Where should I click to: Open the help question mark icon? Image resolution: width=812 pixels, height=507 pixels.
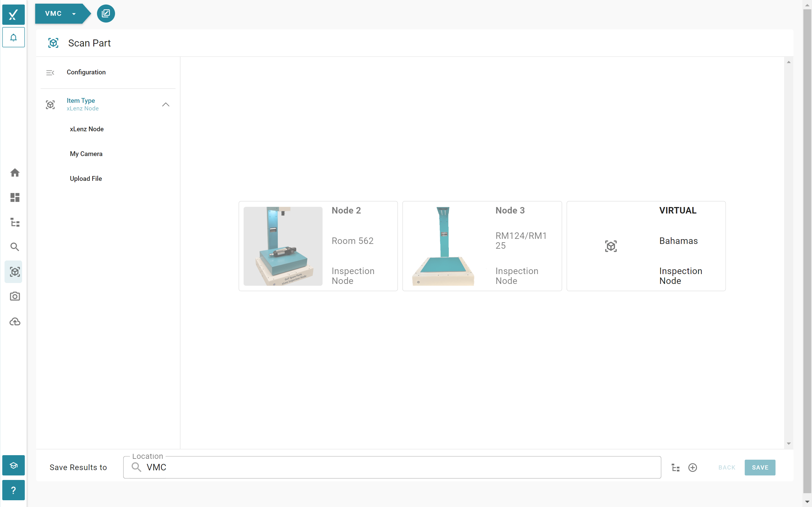coord(14,490)
